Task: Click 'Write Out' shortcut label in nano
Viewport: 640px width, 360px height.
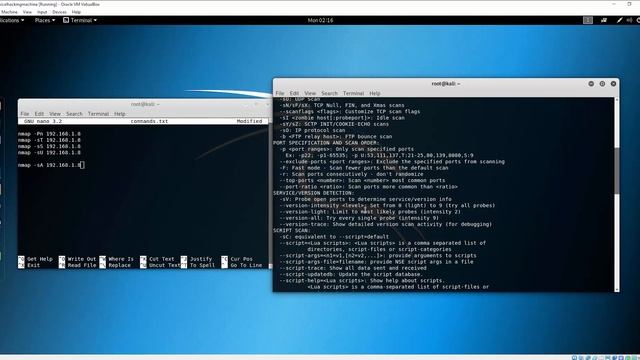Action: (82, 259)
